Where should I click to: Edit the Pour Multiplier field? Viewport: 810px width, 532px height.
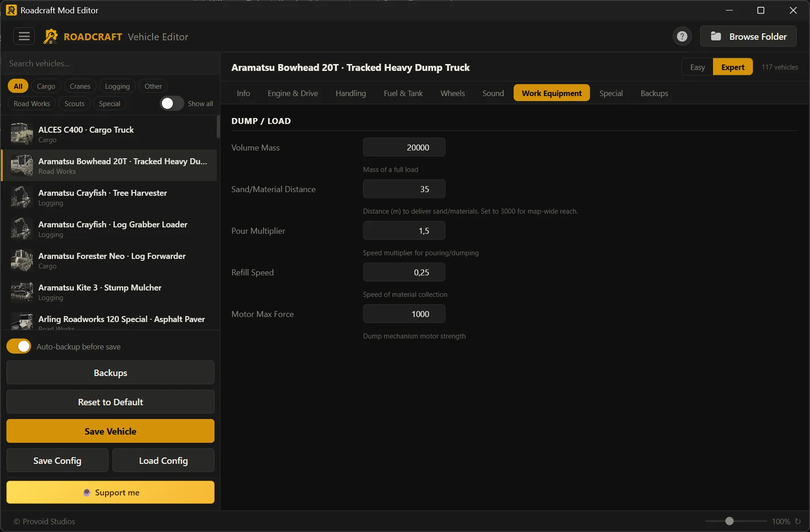[x=404, y=231]
